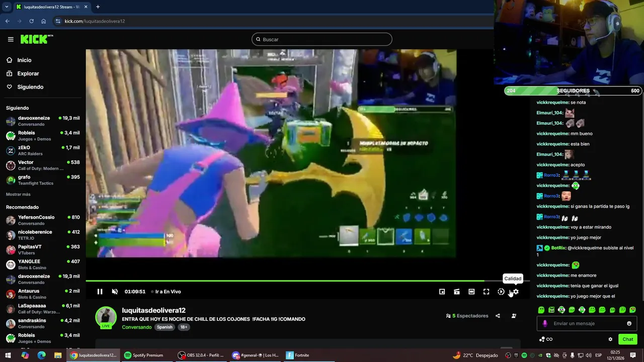
Task: Open the hamburger sidebar menu
Action: tap(11, 39)
